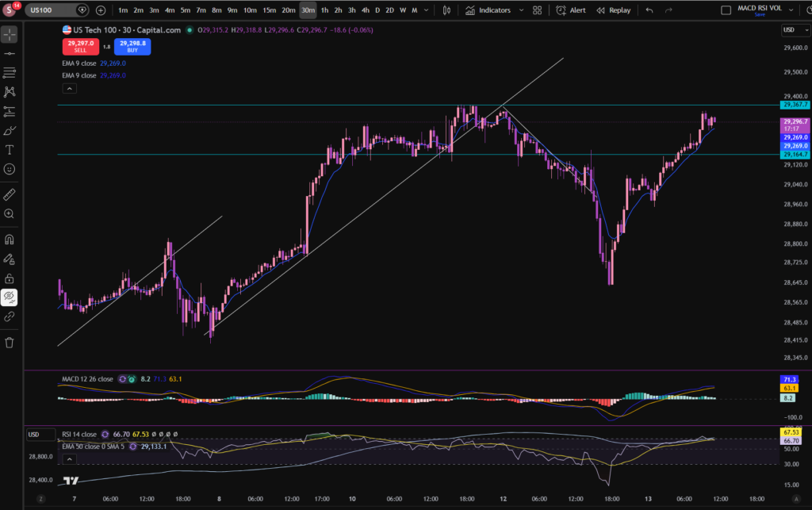Click the TradingView logo

click(71, 481)
